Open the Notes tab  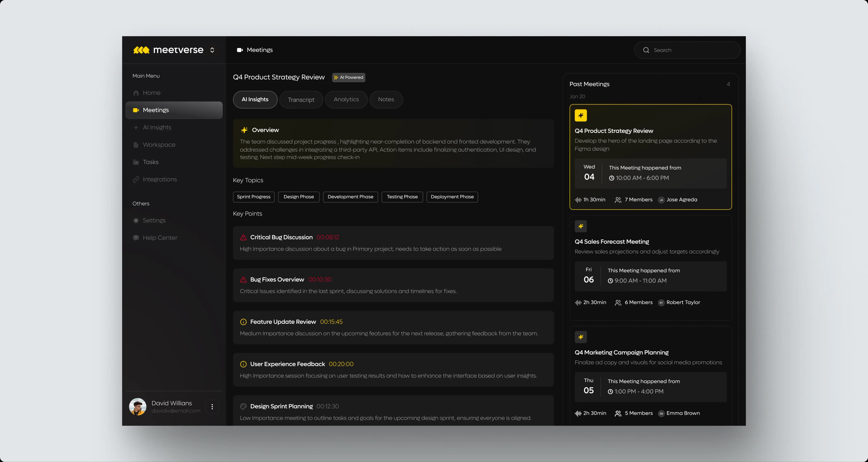coord(386,99)
